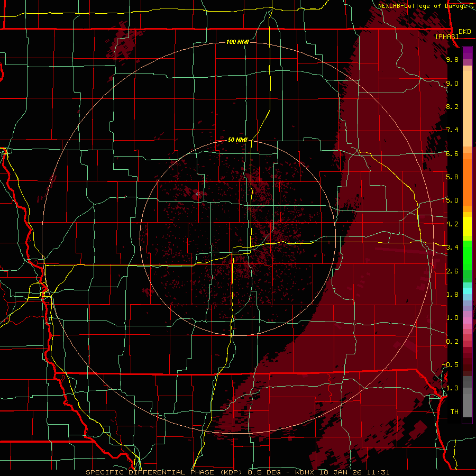Click the 5.8 value on color scale
The width and height of the screenshot is (476, 476).
click(x=452, y=177)
